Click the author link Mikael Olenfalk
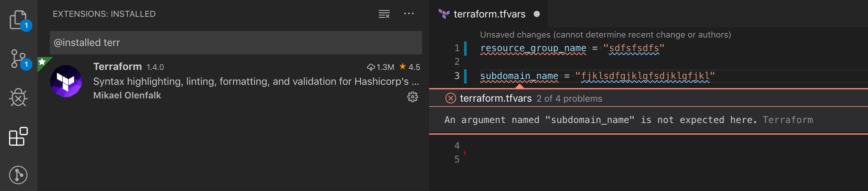The height and width of the screenshot is (191, 868). (127, 95)
